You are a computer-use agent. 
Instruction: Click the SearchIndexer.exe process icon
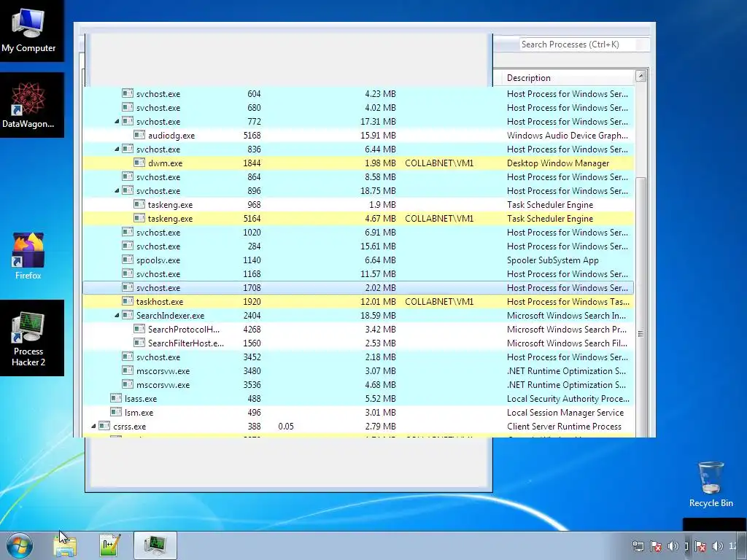[x=127, y=315]
